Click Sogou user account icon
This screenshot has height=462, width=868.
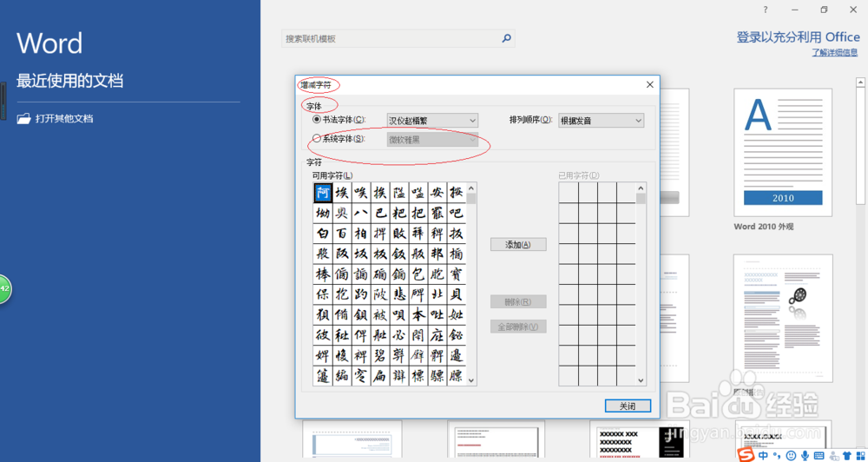pos(833,455)
